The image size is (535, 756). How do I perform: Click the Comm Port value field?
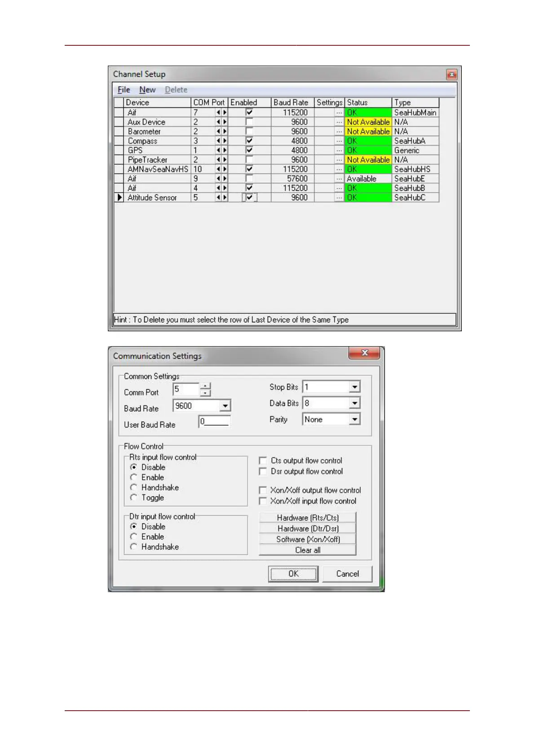186,389
